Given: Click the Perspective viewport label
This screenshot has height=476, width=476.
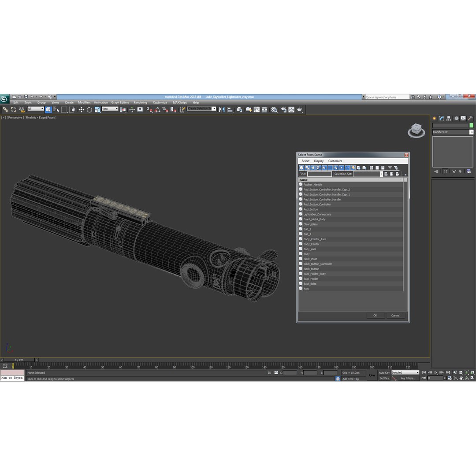Looking at the screenshot, I should pyautogui.click(x=15, y=118).
